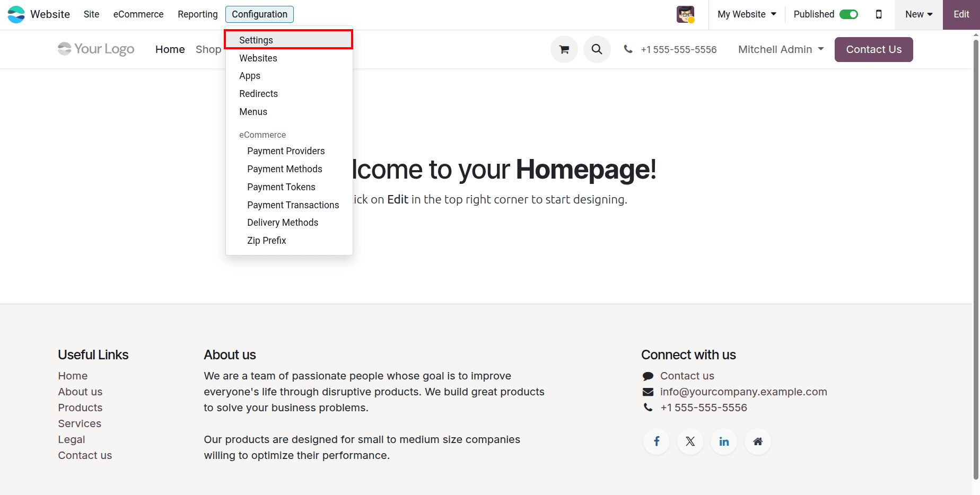Viewport: 980px width, 495px height.
Task: Open the shopping cart icon
Action: (564, 49)
